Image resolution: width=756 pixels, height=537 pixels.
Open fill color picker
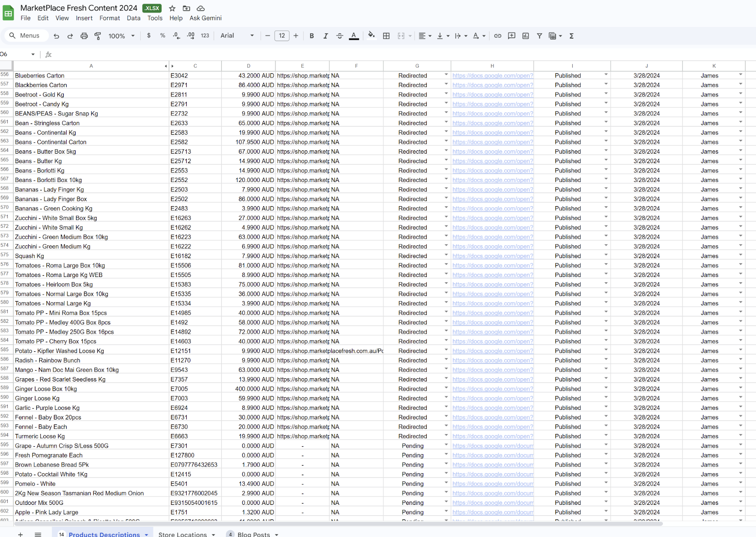click(x=371, y=35)
